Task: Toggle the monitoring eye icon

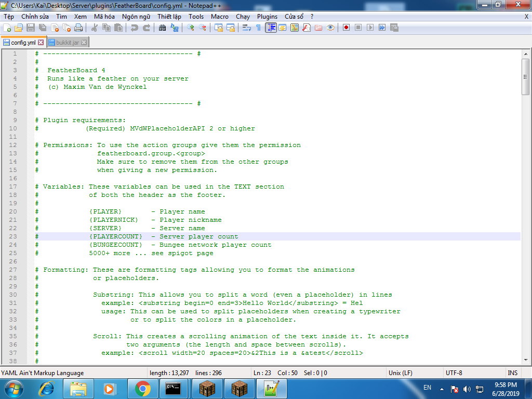Action: click(330, 28)
